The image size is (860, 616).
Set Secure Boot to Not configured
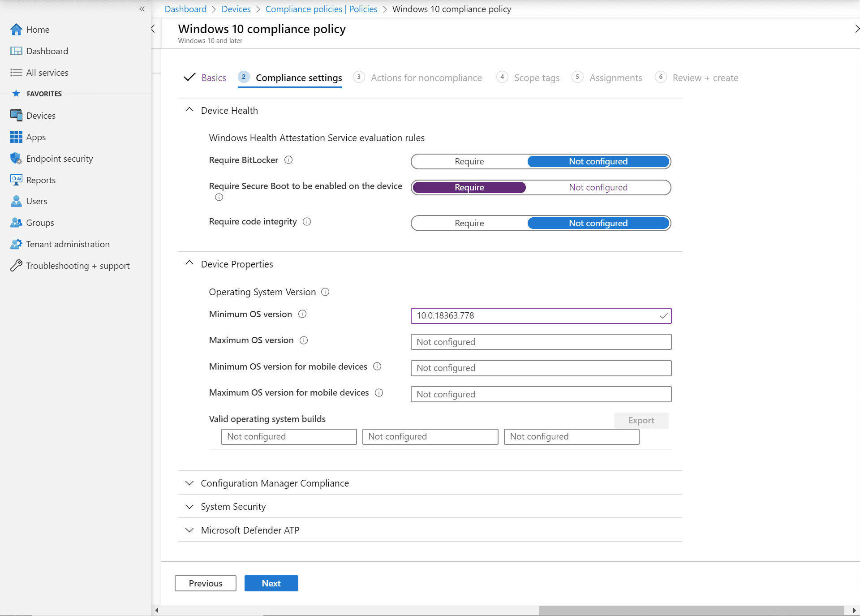click(x=598, y=187)
